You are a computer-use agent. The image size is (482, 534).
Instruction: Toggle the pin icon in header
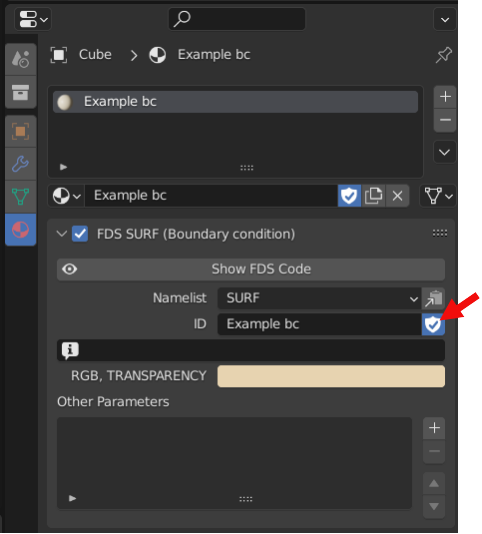tap(444, 55)
